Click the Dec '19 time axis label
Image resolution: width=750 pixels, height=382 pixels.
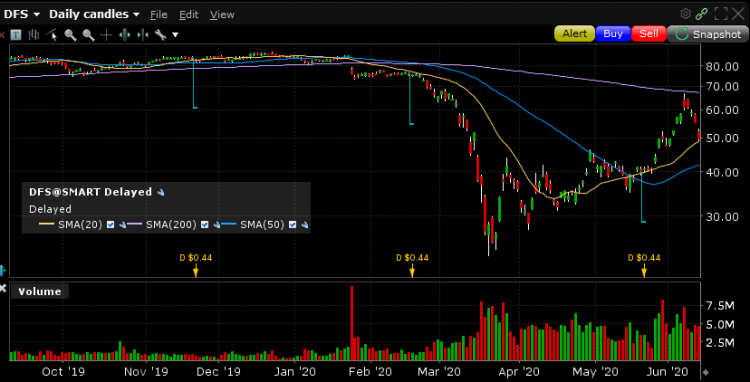pyautogui.click(x=218, y=371)
